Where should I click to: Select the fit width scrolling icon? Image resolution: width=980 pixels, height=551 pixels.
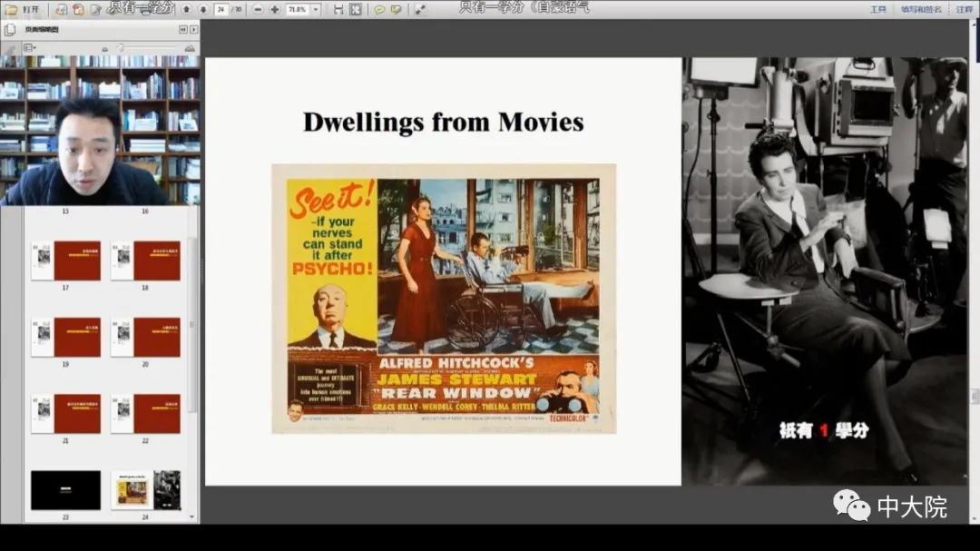click(x=338, y=9)
